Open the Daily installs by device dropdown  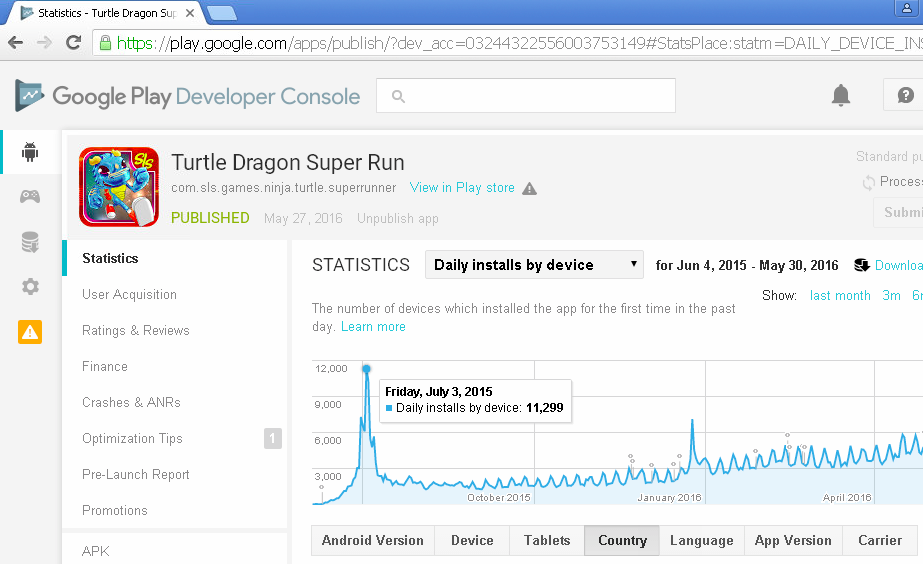pyautogui.click(x=534, y=265)
